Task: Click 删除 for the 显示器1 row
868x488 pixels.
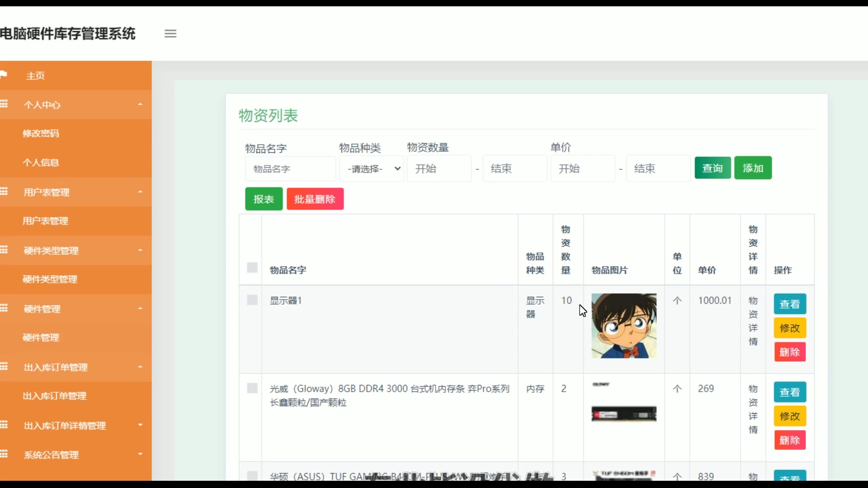Action: (x=790, y=352)
